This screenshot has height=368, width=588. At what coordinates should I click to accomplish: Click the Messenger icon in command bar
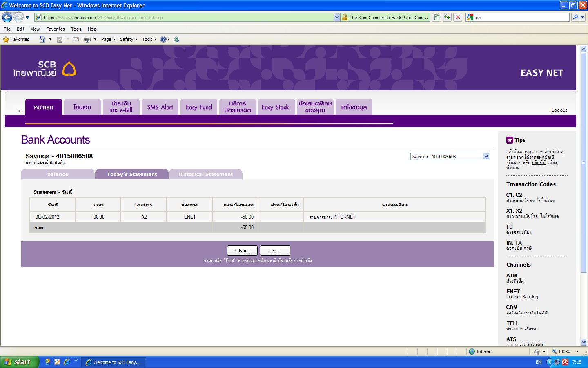click(x=176, y=39)
